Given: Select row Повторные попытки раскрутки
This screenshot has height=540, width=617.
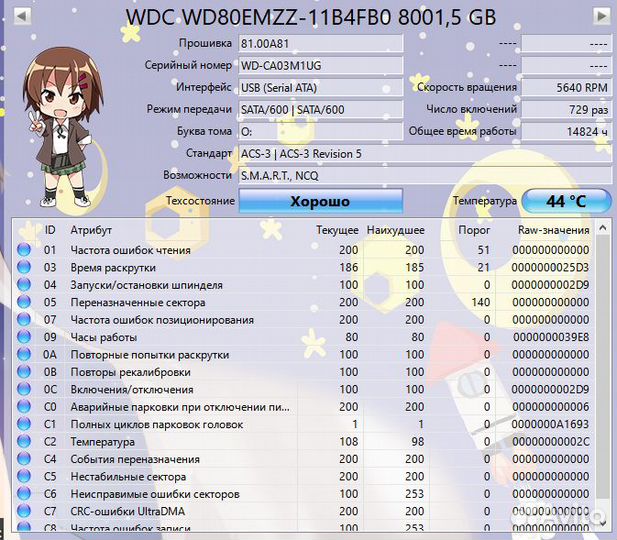Looking at the screenshot, I should point(303,354).
